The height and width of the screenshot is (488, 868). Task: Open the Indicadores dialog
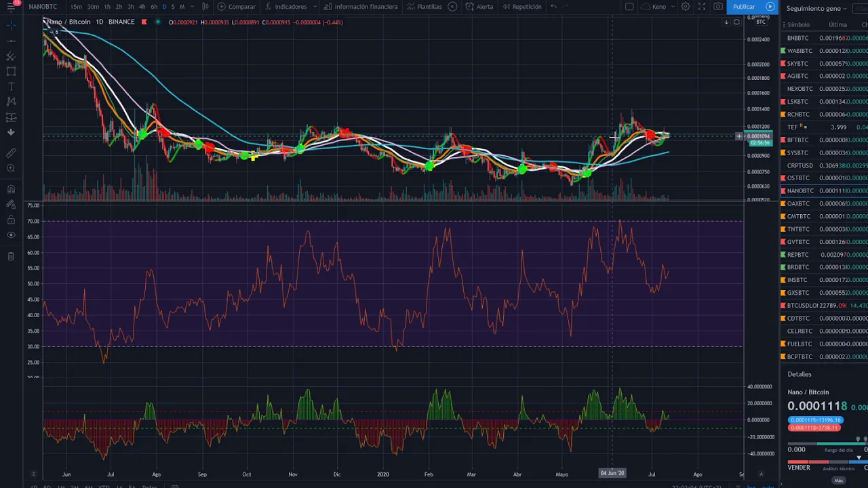286,7
